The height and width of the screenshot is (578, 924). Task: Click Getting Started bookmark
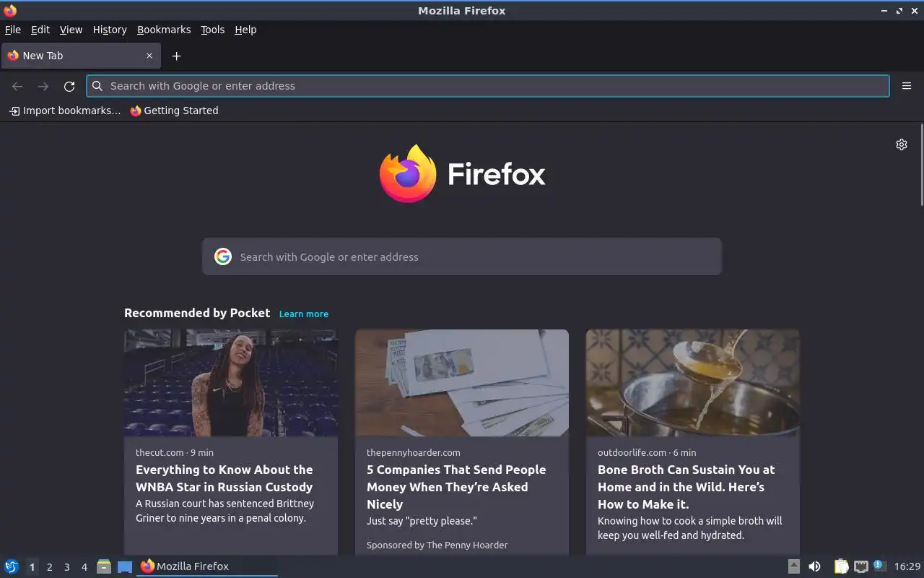tap(174, 111)
